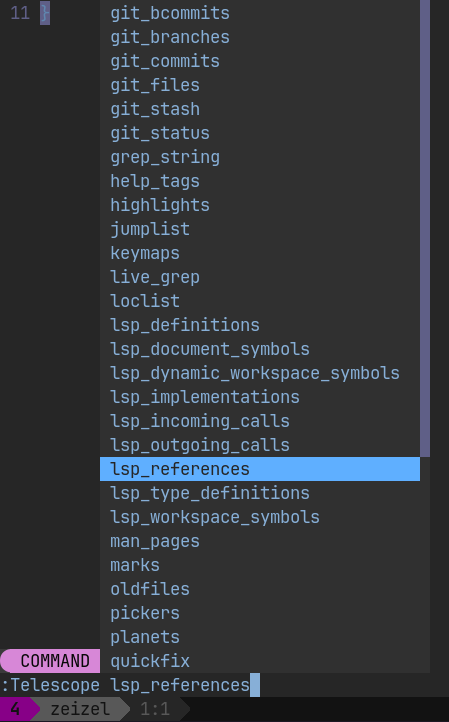
Task: Select lsp_type_definitions from menu
Action: pos(260,493)
